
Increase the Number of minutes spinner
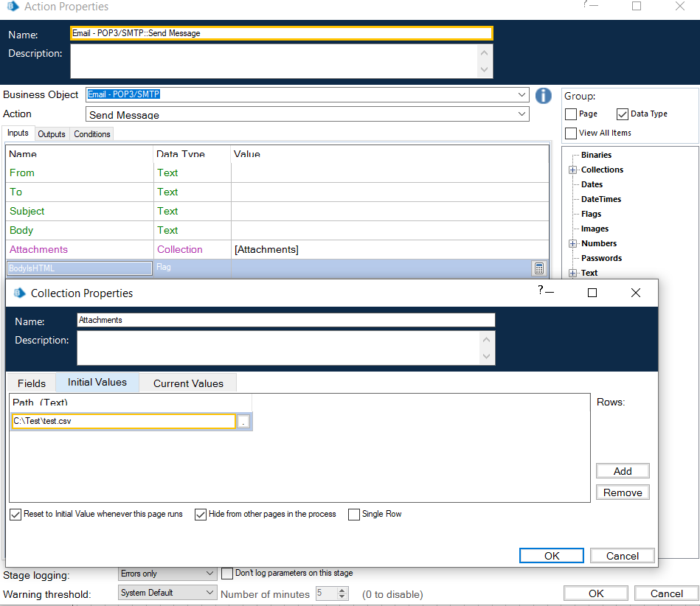(342, 590)
